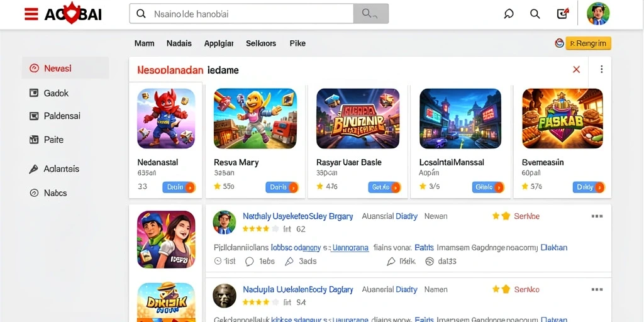Open the Fasikab game thumbnail
Image resolution: width=644 pixels, height=322 pixels.
pos(562,118)
